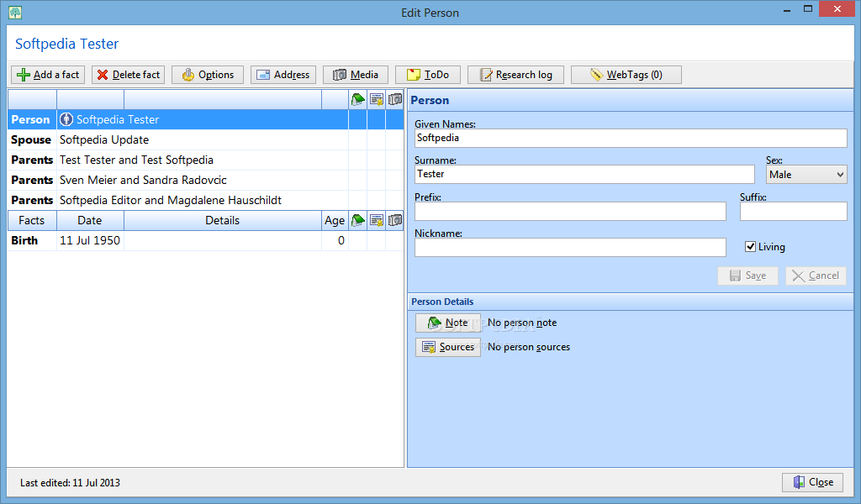Click media icon in Facts header row
Image resolution: width=861 pixels, height=504 pixels.
coord(395,220)
